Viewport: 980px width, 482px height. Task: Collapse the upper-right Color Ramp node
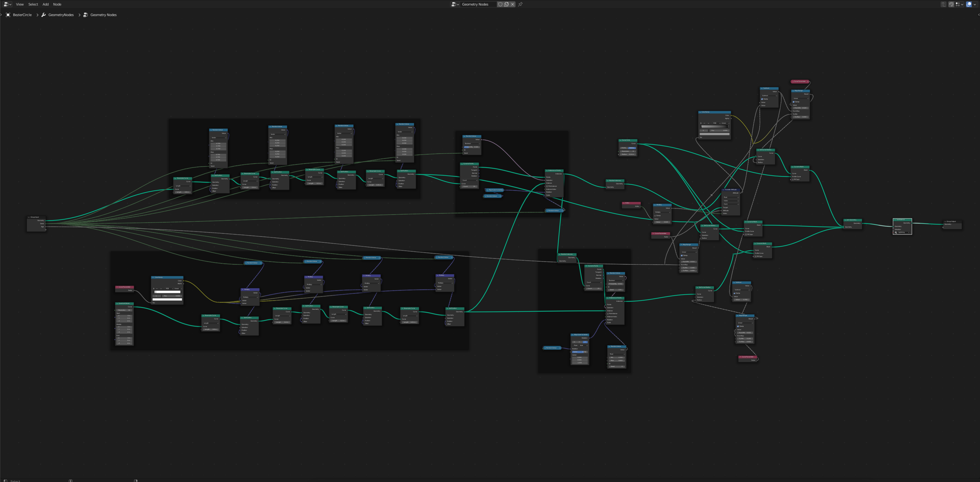pyautogui.click(x=700, y=112)
